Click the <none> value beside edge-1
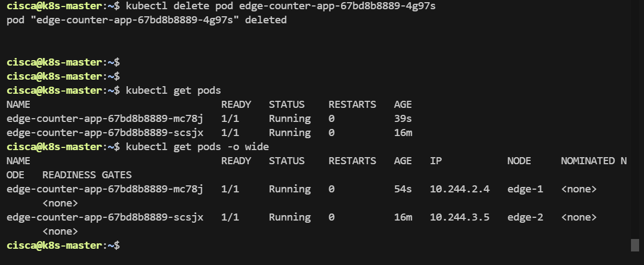644x265 pixels. (x=578, y=189)
